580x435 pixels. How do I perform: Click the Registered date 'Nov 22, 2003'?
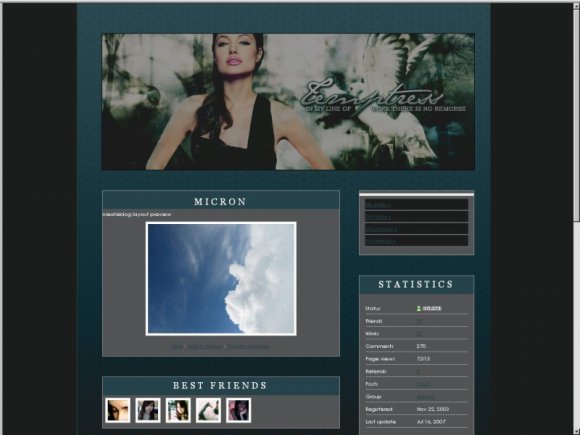pyautogui.click(x=433, y=409)
